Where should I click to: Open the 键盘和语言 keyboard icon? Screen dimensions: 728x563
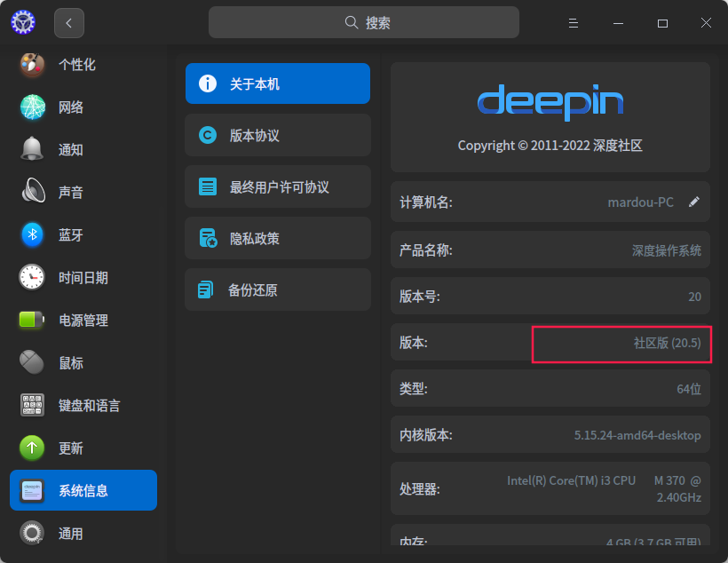pos(32,405)
